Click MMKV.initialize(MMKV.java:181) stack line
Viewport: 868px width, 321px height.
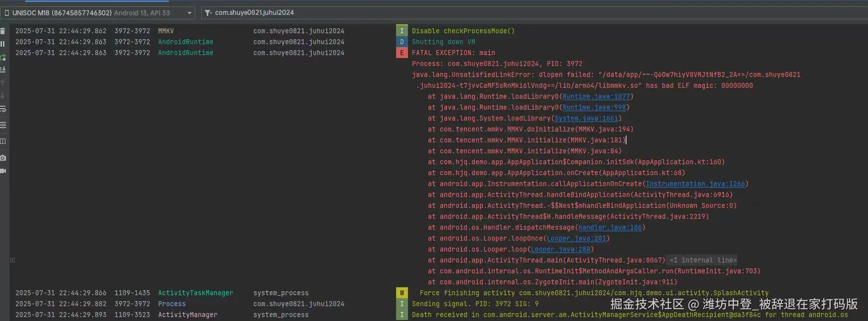click(526, 140)
